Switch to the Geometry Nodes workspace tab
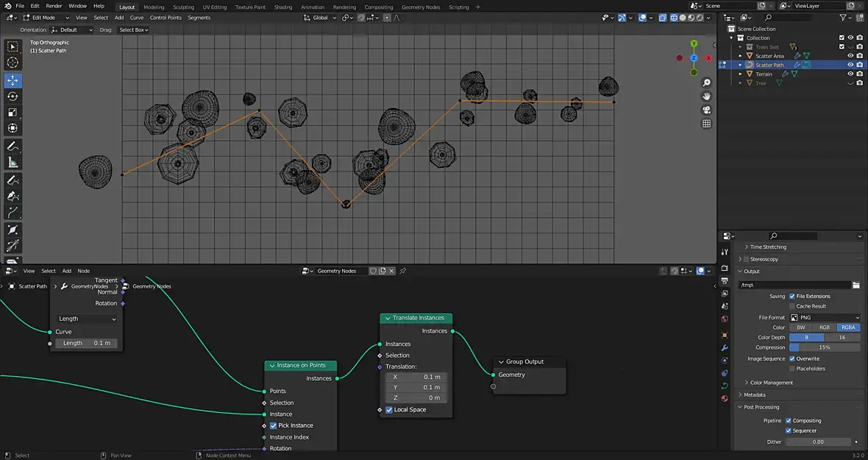 point(421,7)
